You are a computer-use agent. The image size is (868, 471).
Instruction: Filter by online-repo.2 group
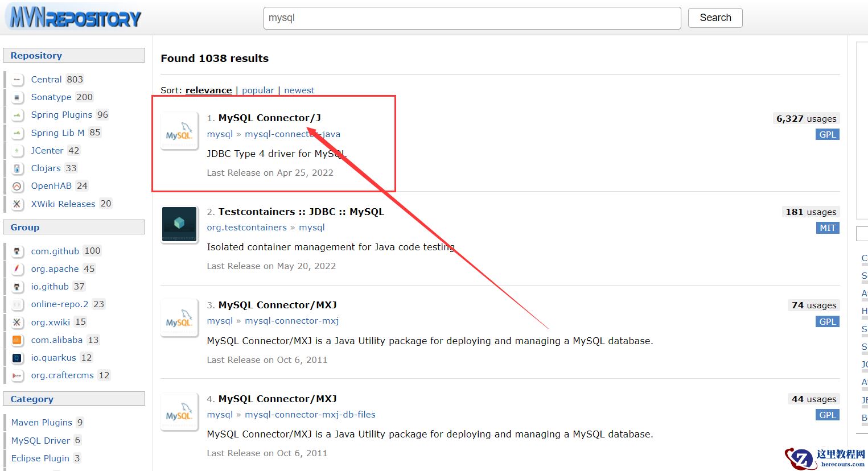[60, 304]
